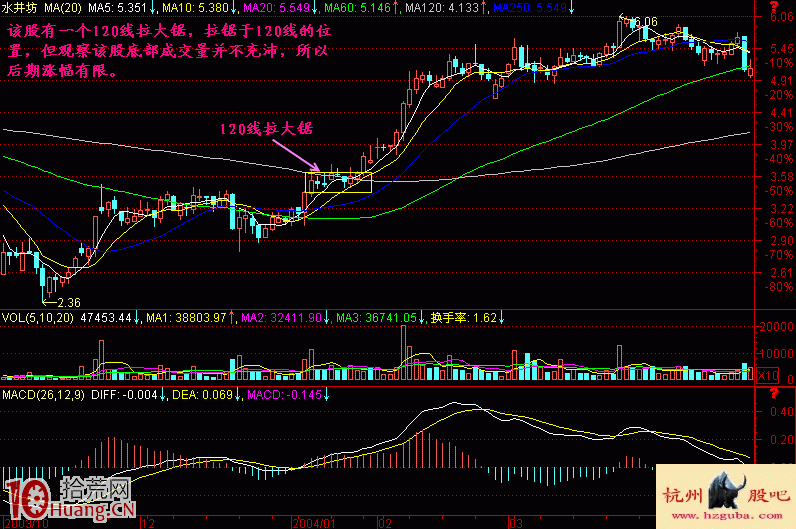
Task: Click the 02 month marker on time axis
Action: point(385,523)
